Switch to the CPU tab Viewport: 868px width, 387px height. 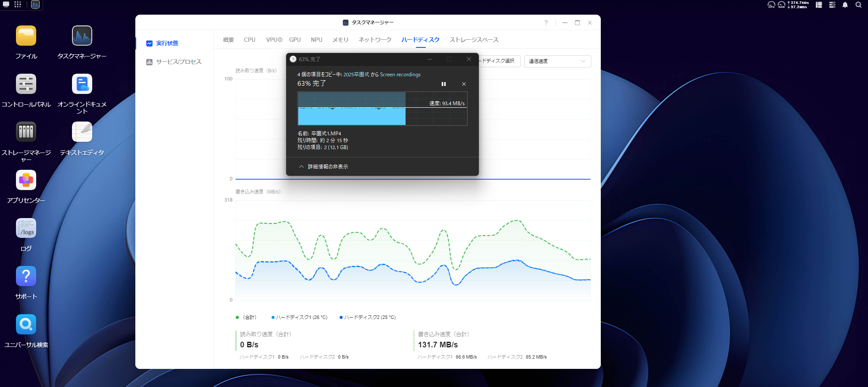tap(250, 40)
